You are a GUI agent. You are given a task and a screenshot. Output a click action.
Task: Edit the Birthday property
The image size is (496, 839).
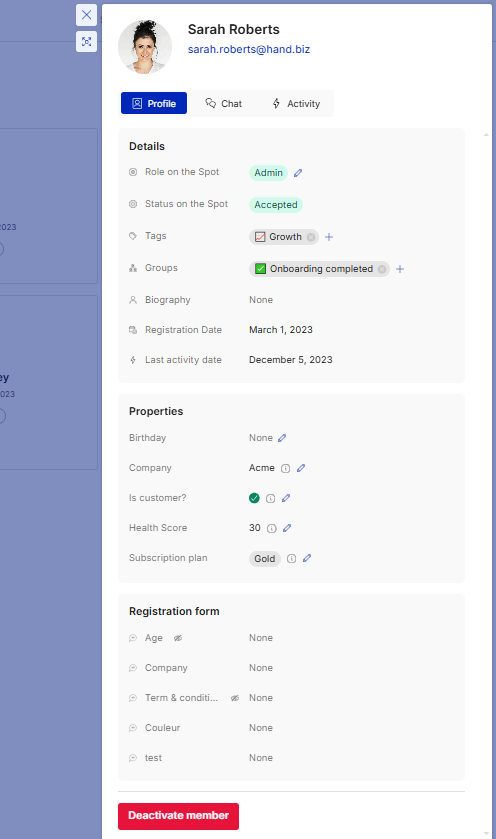pos(282,438)
